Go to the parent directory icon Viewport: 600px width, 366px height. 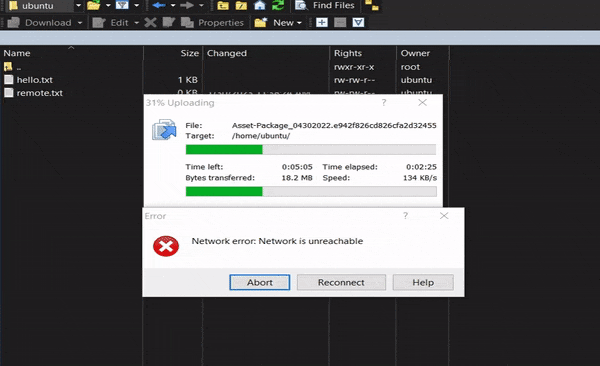[223, 5]
